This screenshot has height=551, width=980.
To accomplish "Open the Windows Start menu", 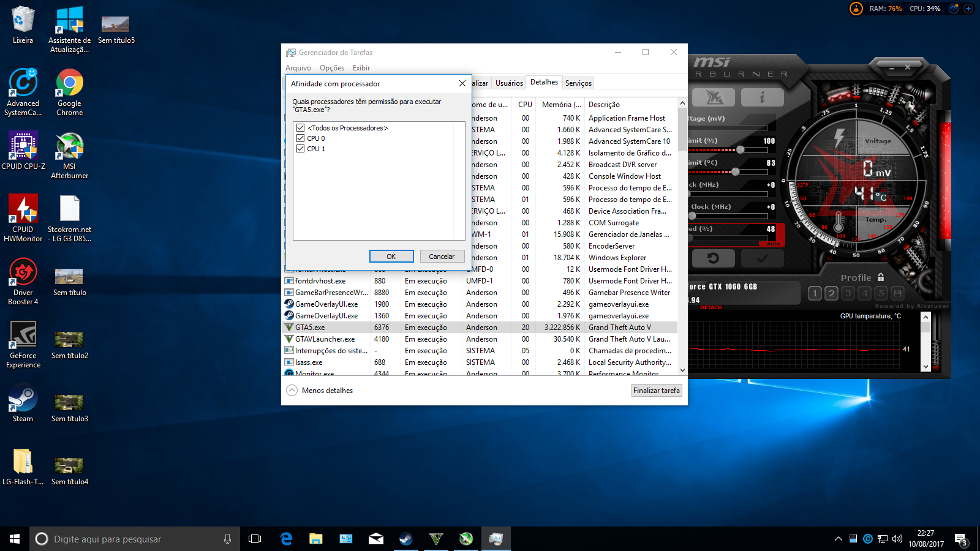I will (x=15, y=539).
